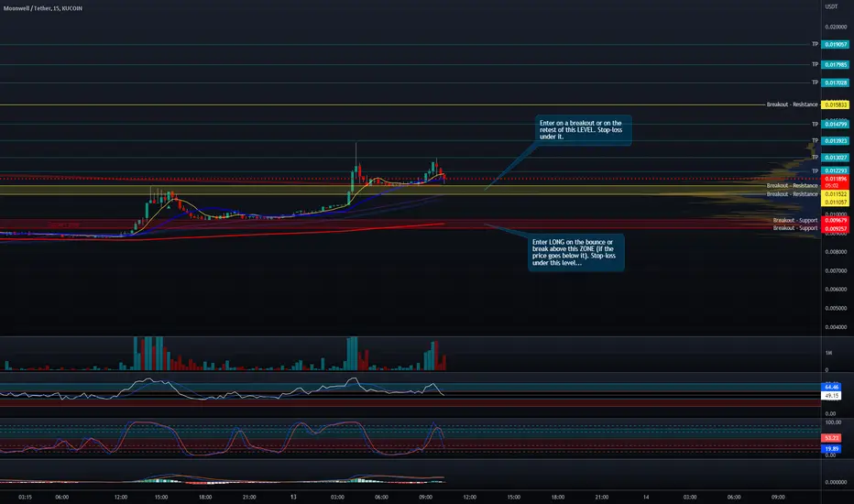Image resolution: width=854 pixels, height=504 pixels.
Task: Click the blue 64.46 RSI value label
Action: tap(831, 387)
